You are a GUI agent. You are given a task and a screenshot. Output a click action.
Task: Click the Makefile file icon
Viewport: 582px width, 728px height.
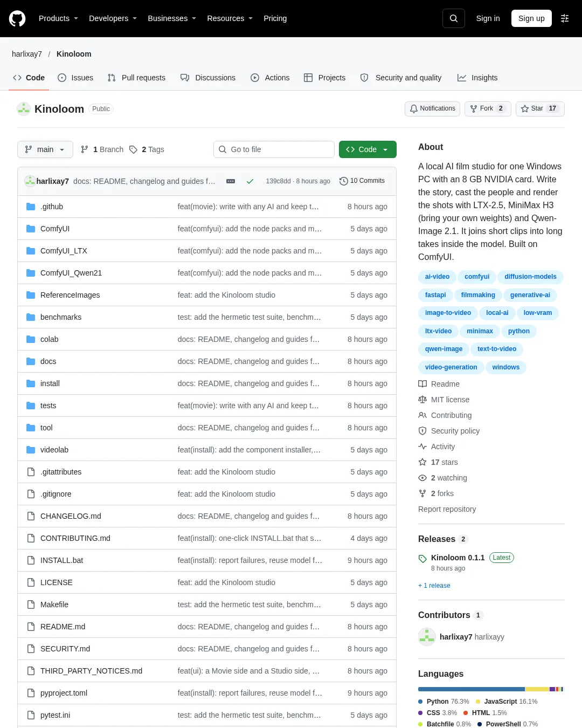coord(31,605)
